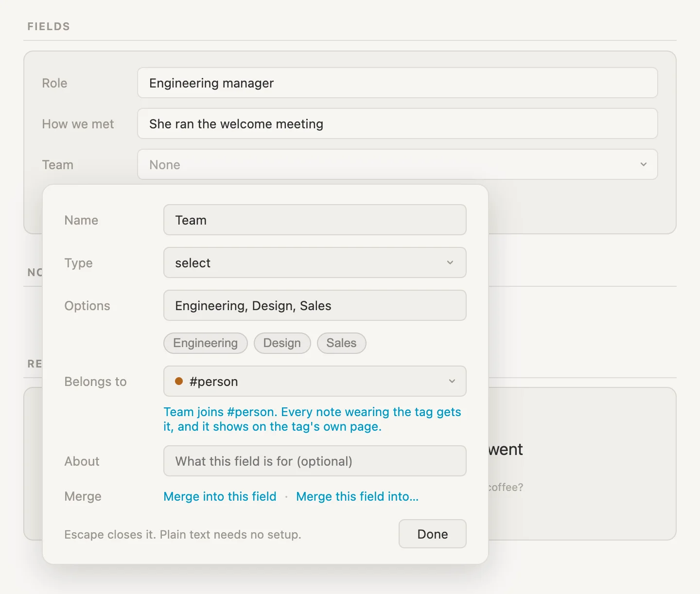This screenshot has height=594, width=700.
Task: Select the Engineering option chip
Action: pos(206,343)
